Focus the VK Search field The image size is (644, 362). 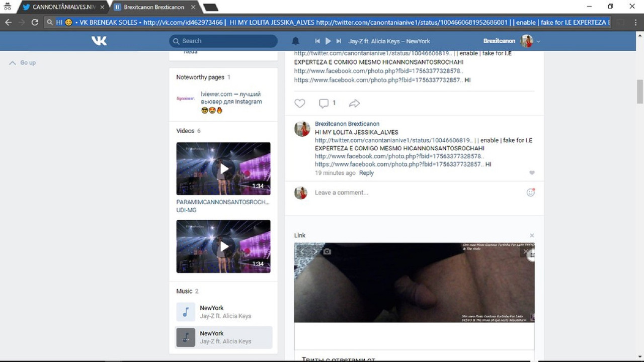point(223,41)
